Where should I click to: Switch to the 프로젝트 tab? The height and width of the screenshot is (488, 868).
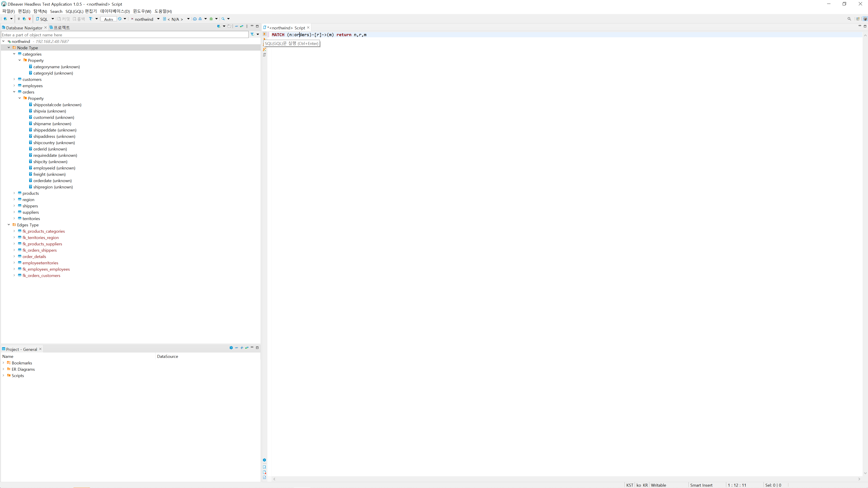(x=60, y=28)
